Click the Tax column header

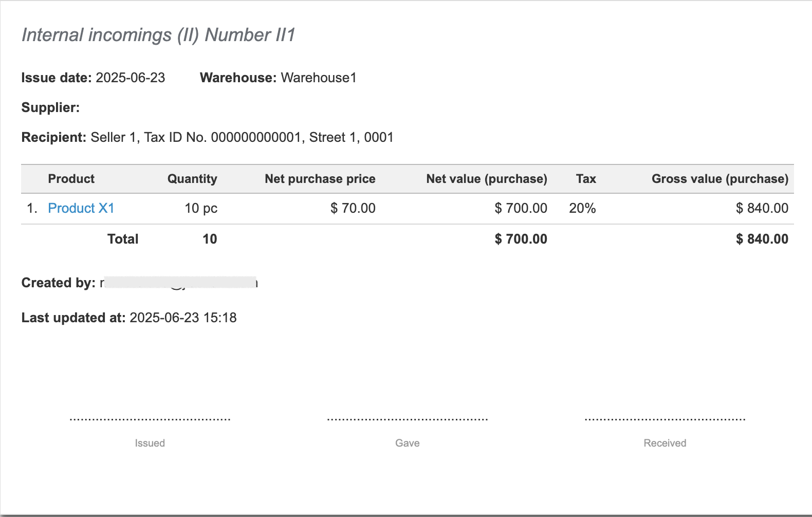pos(585,179)
